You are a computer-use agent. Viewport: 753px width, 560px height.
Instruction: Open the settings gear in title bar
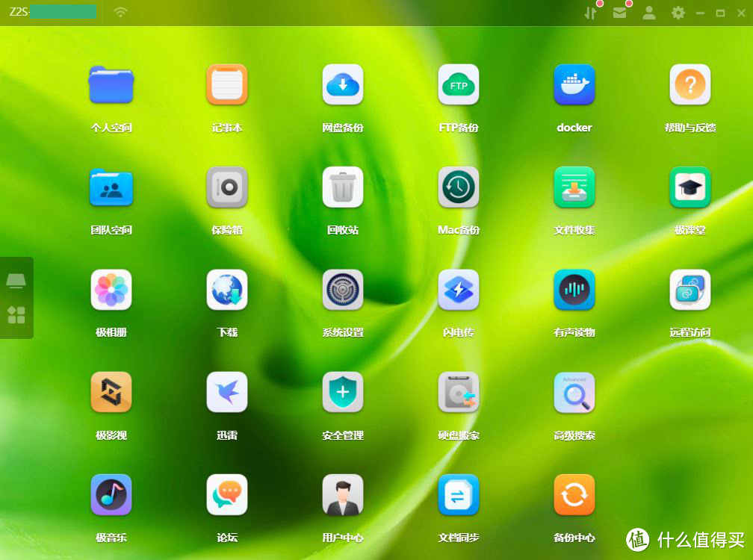tap(678, 13)
